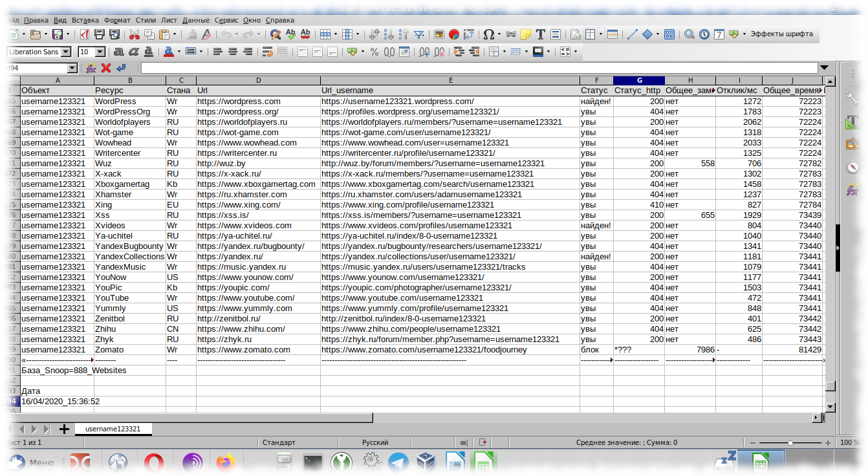Toggle the AutoFilter funnel
The width and height of the screenshot is (868, 476).
[x=418, y=34]
